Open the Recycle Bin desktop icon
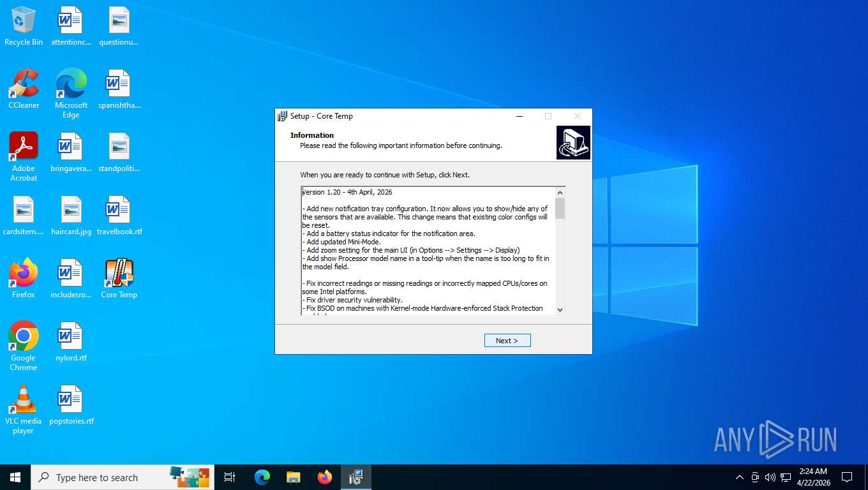 [24, 26]
